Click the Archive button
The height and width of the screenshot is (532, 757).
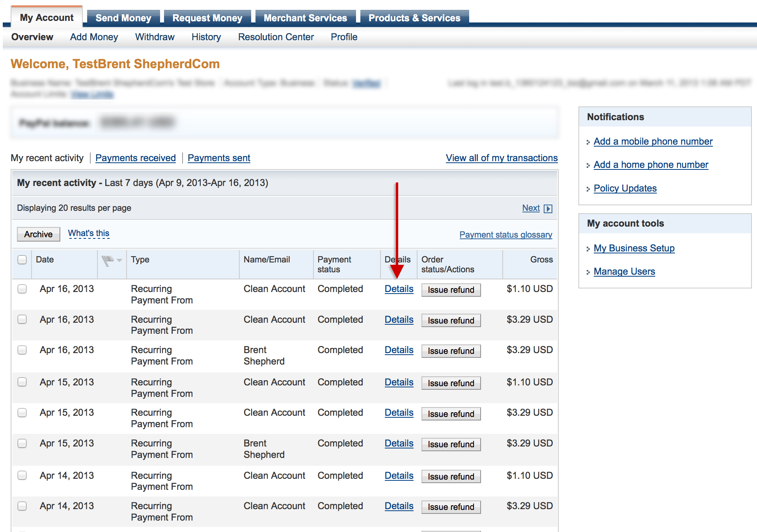click(x=38, y=234)
